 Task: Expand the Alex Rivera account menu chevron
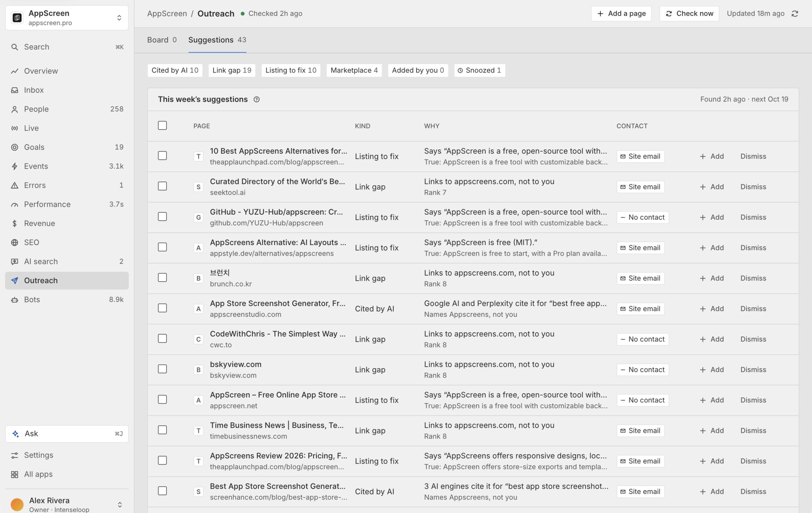pyautogui.click(x=120, y=505)
